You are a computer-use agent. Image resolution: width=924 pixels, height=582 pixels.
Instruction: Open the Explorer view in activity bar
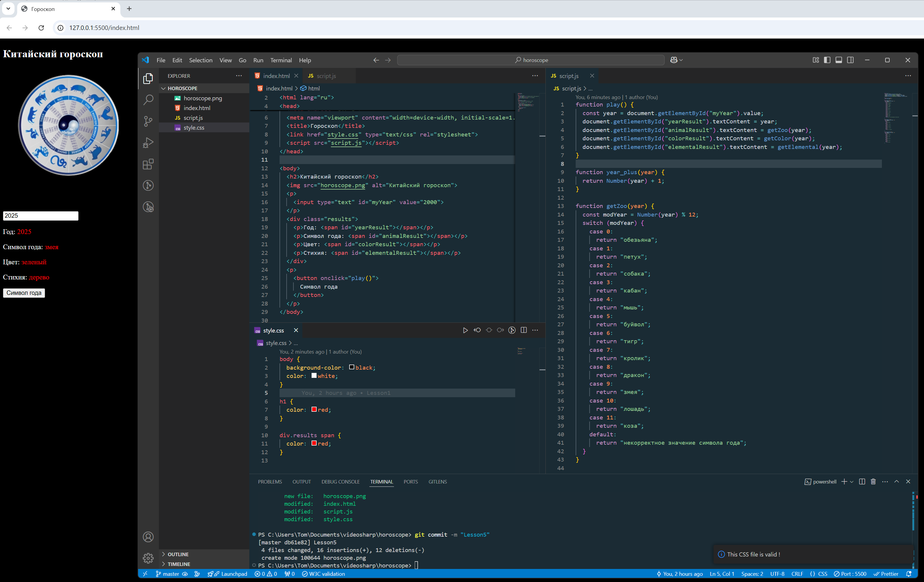pos(148,79)
